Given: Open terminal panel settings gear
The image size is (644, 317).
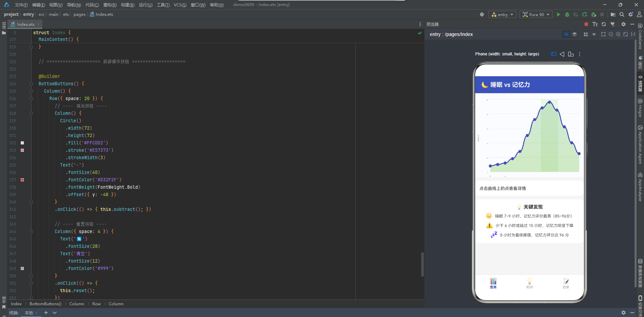Looking at the screenshot, I should pos(624,313).
